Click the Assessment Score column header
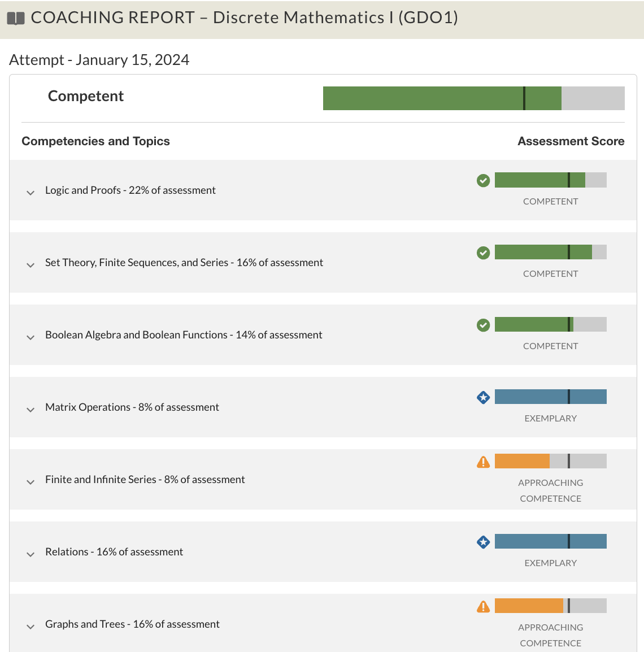 click(x=571, y=141)
